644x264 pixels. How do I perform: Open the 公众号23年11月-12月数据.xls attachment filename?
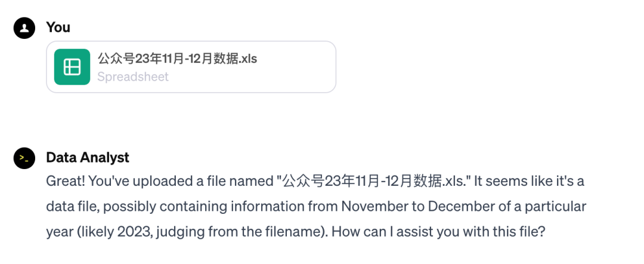click(177, 59)
